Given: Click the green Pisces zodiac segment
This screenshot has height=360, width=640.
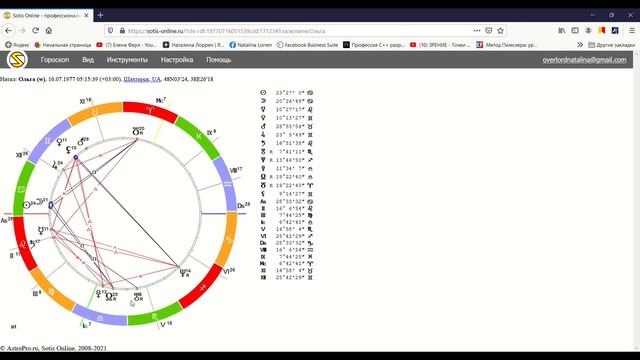Looking at the screenshot, I should (x=198, y=137).
